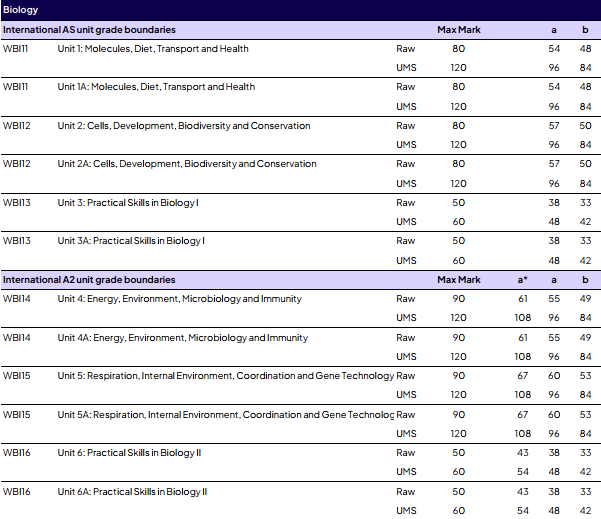Select Unit 6A: Practical Skills in Biology II

(x=132, y=492)
